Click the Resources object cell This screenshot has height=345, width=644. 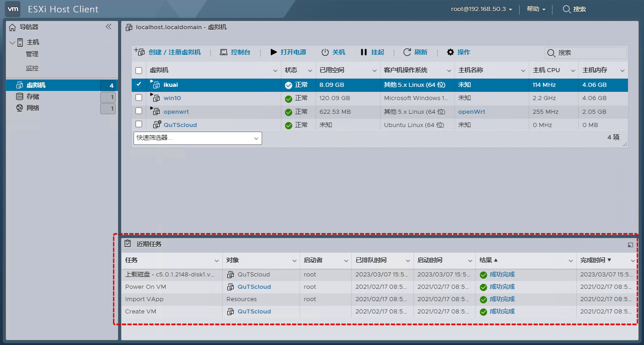241,299
